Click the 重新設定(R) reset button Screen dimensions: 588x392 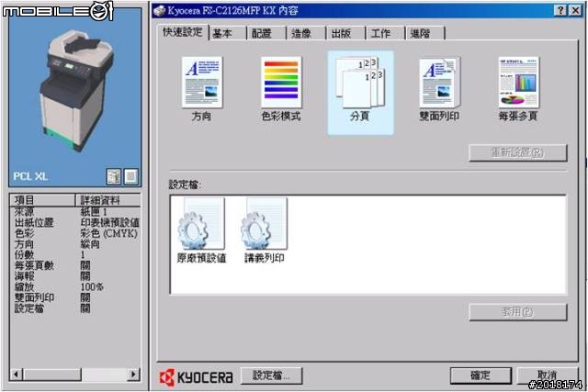pyautogui.click(x=518, y=152)
